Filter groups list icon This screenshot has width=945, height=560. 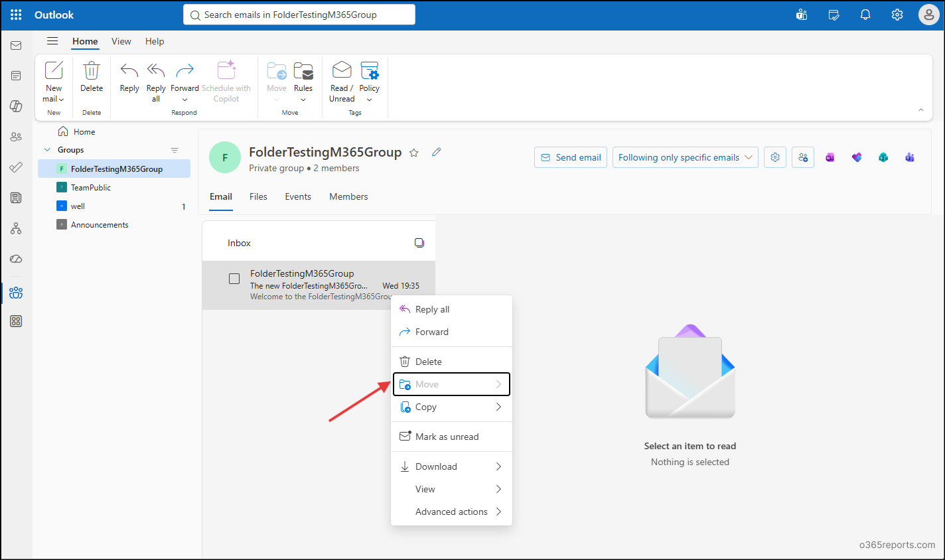[x=175, y=150]
